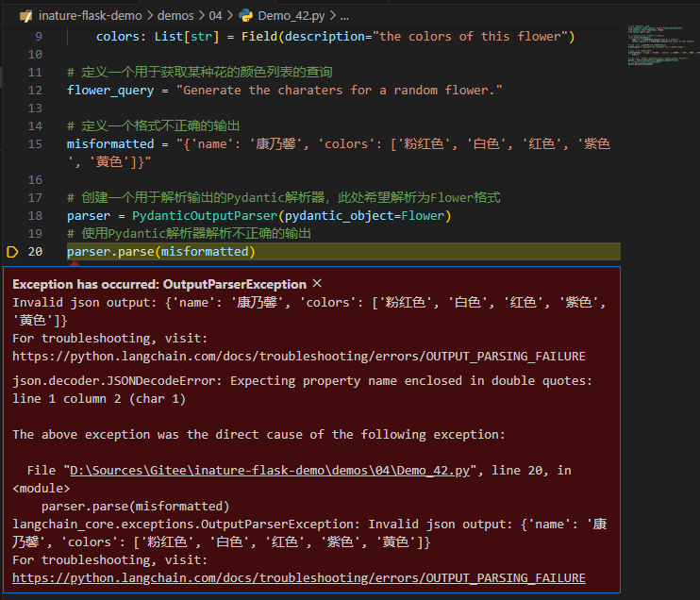Click the misformatted variable name on line 15
Viewport: 700px width, 600px height.
point(109,143)
